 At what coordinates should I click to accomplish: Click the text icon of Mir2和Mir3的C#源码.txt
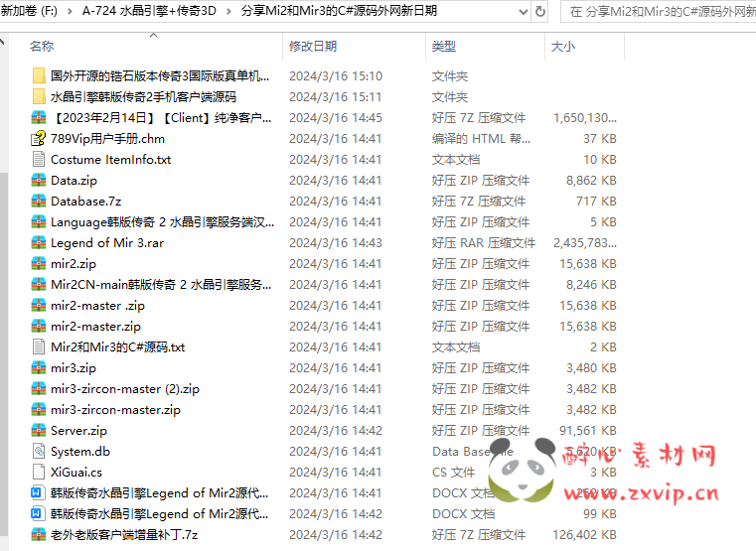39,346
